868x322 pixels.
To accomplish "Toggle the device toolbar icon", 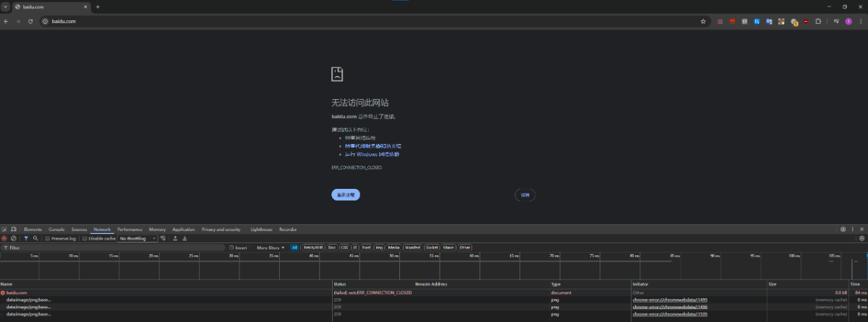I will 13,229.
